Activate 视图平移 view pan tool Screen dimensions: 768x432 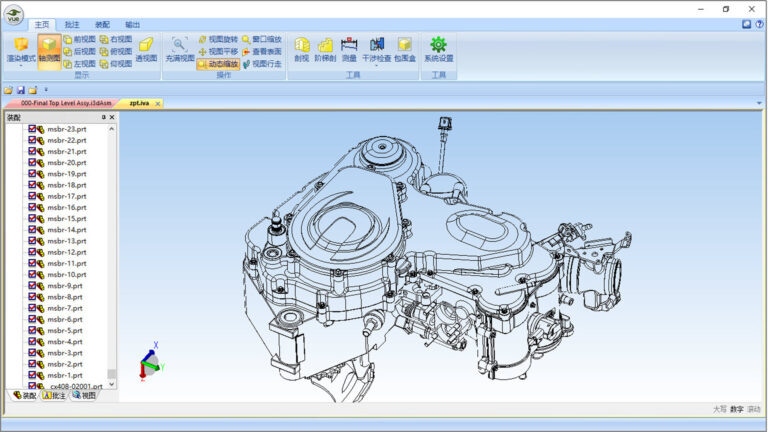coord(218,51)
